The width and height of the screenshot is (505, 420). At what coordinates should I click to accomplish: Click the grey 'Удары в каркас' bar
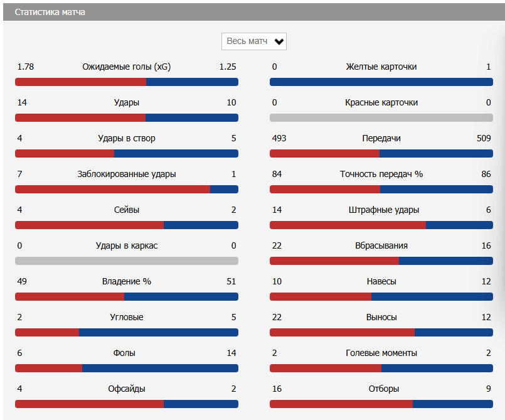126,261
